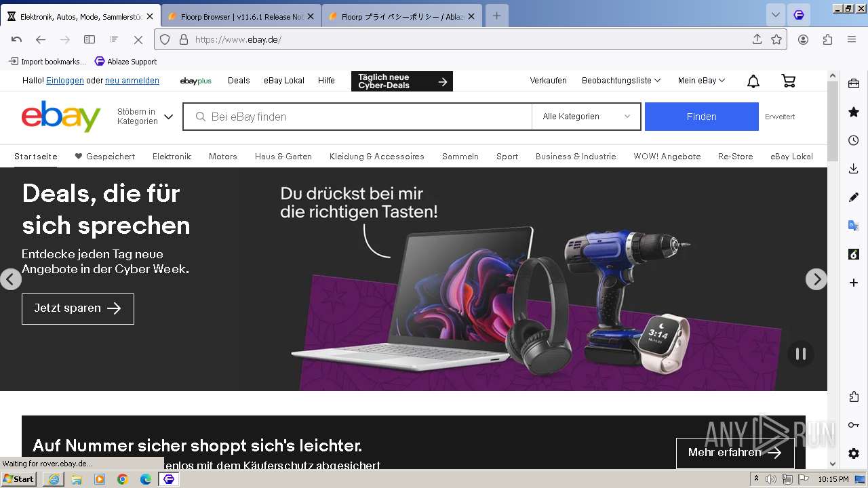Open bookmarks panel in Floorp sidebar
Viewport: 868px width, 488px height.
(854, 112)
